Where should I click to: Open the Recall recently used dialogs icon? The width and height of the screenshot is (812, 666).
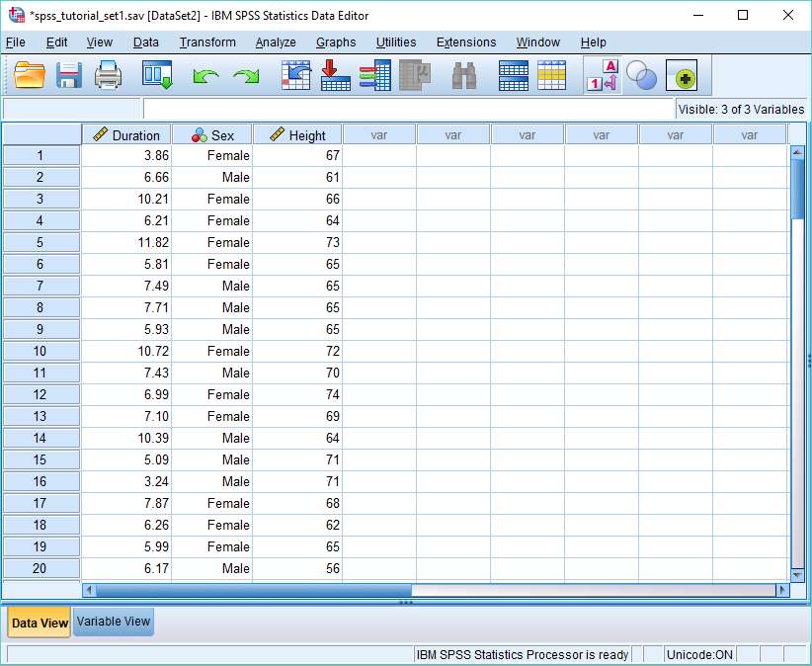point(157,76)
